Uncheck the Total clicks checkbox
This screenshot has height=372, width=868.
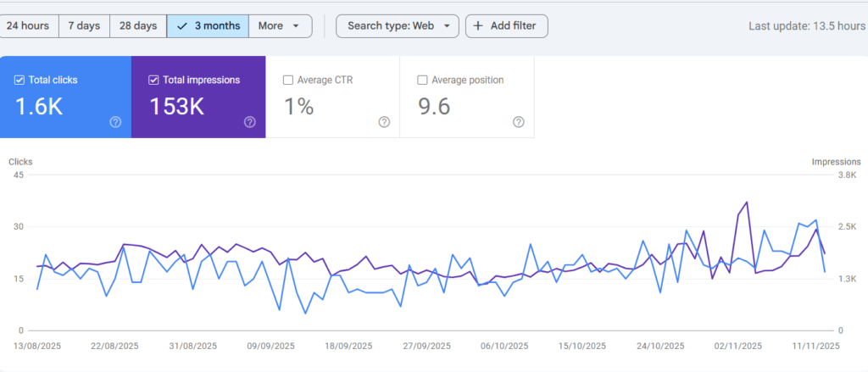click(x=19, y=81)
